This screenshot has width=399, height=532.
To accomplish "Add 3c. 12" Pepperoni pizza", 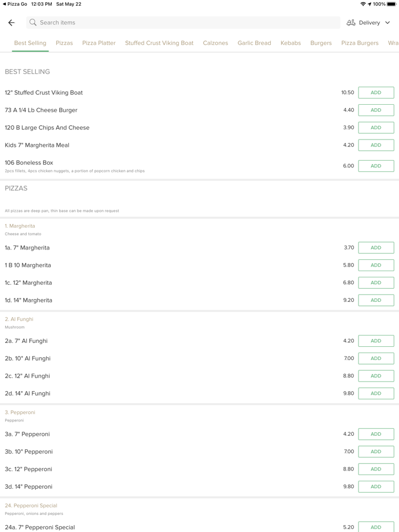I will coord(376,469).
